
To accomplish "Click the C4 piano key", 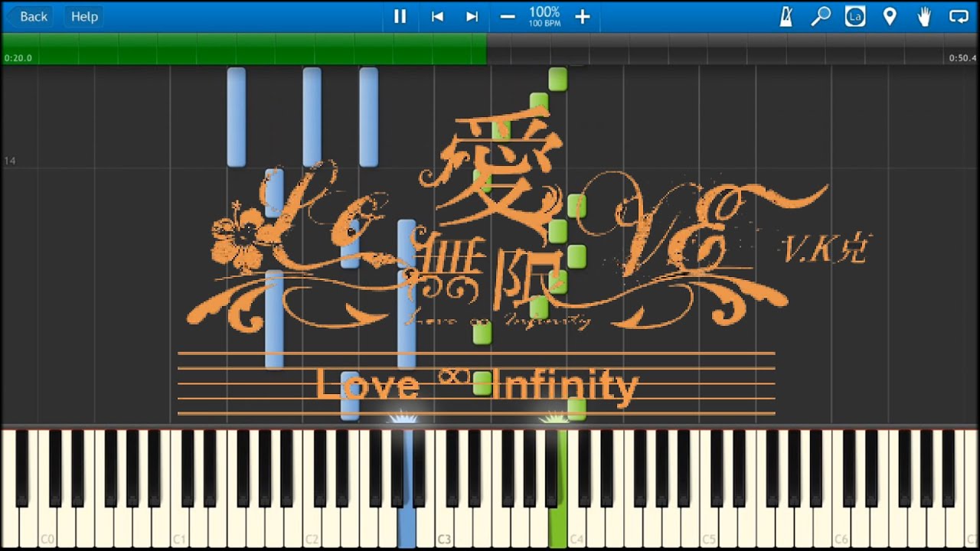I will (x=577, y=528).
